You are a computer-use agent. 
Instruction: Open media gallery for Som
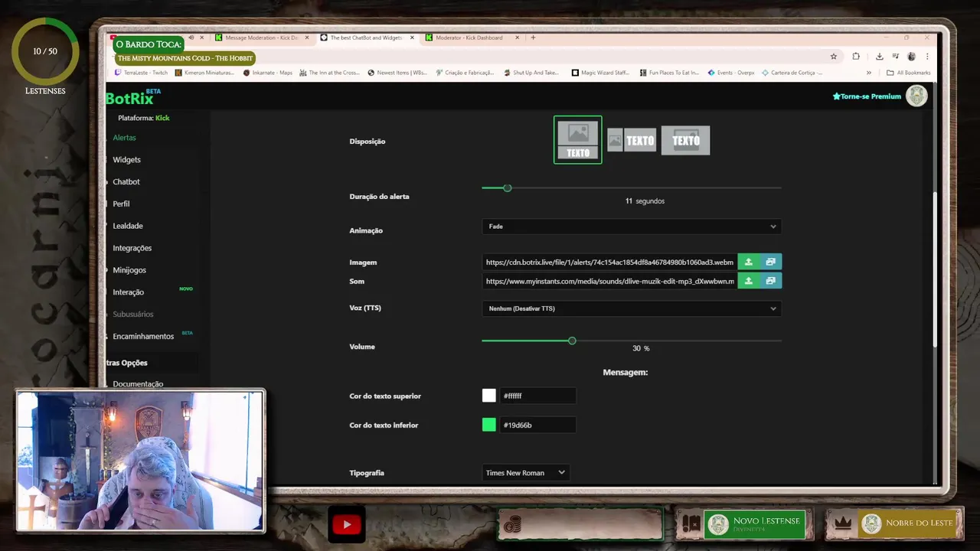770,281
